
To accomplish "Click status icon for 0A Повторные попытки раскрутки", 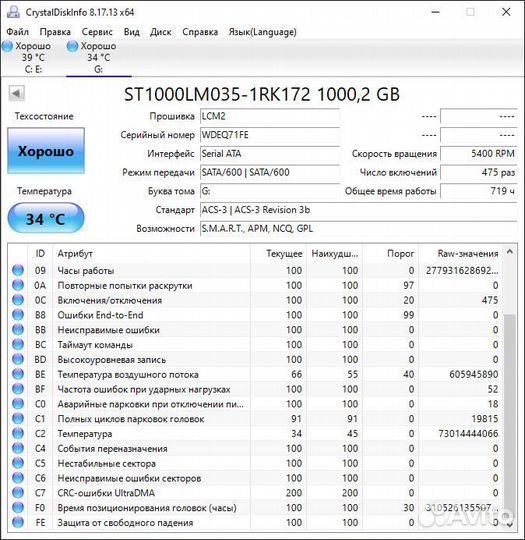I will [18, 285].
